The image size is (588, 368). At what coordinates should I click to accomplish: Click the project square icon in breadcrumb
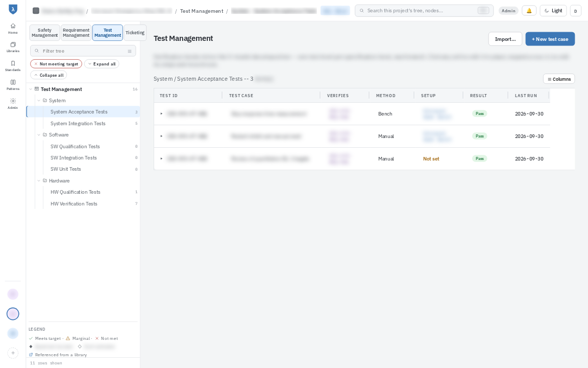36,11
